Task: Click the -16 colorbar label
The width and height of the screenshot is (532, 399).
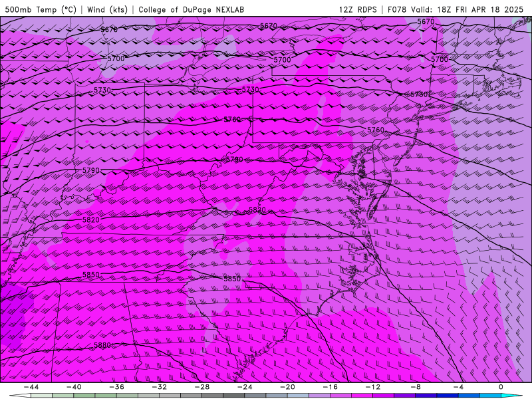Action: click(x=330, y=387)
